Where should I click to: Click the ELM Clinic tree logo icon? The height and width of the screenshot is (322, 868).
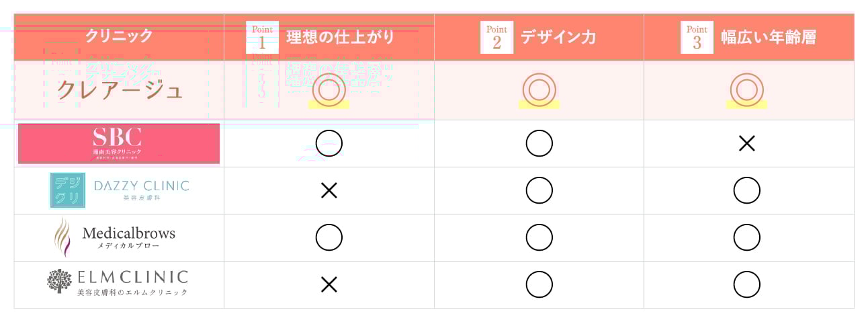(x=59, y=281)
